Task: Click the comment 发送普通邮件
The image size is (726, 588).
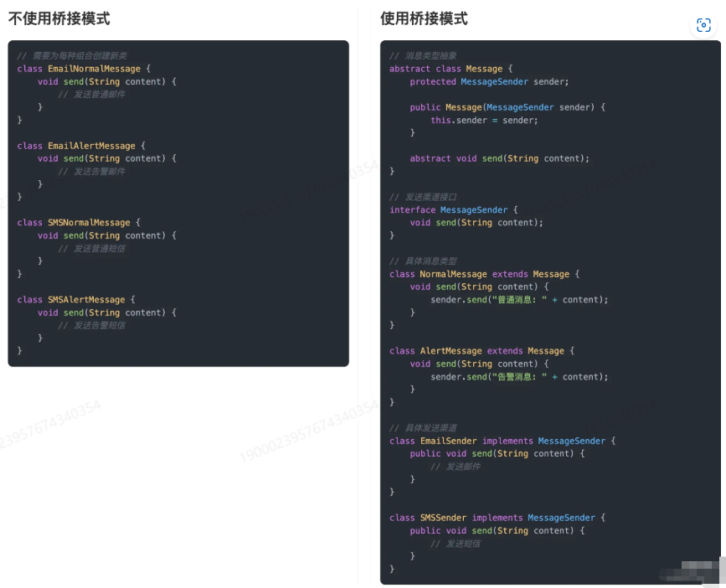Action: [91, 95]
